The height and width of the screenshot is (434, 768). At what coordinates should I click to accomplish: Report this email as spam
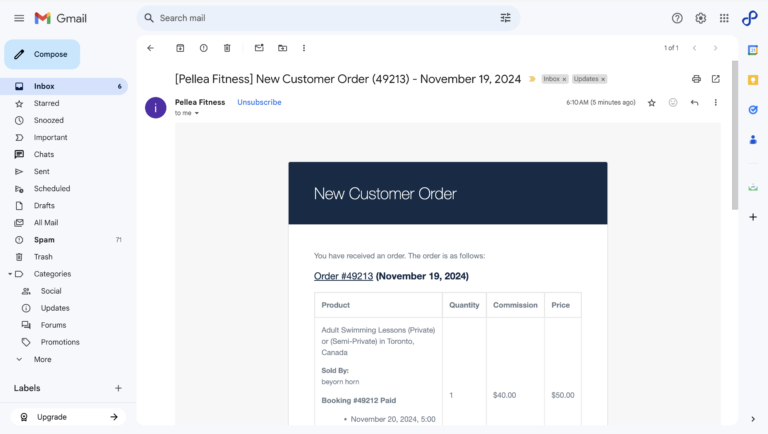tap(204, 48)
